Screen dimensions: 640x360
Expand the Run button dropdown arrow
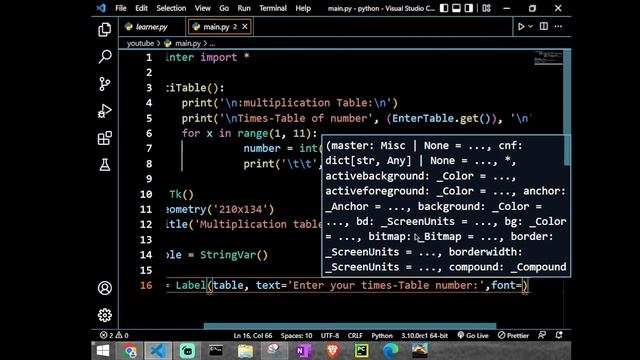point(531,27)
